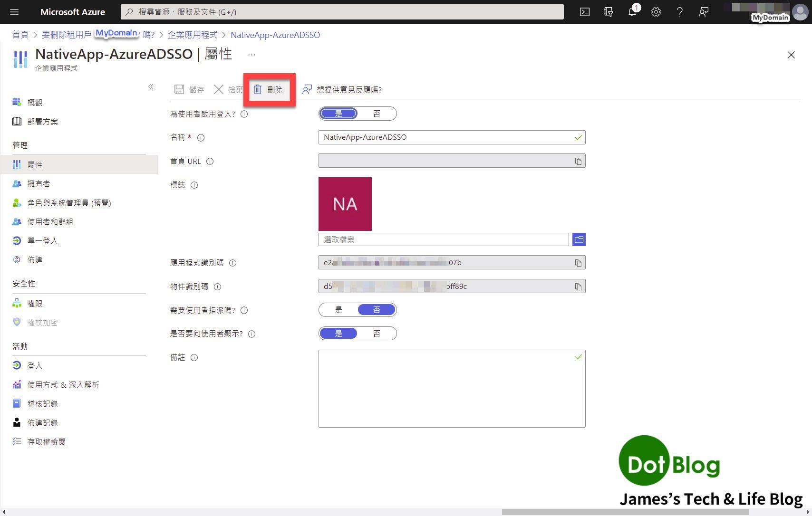
Task: Click the 刪除 toolbar button
Action: [x=268, y=89]
